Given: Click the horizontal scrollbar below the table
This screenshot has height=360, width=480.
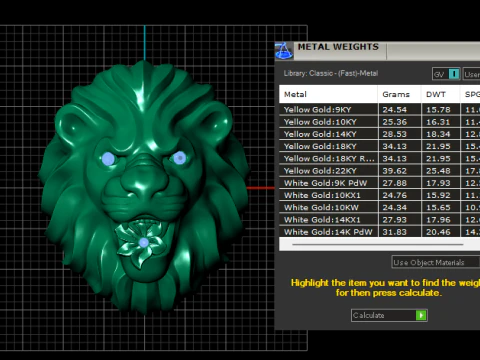Looking at the screenshot, I should pyautogui.click(x=378, y=244).
